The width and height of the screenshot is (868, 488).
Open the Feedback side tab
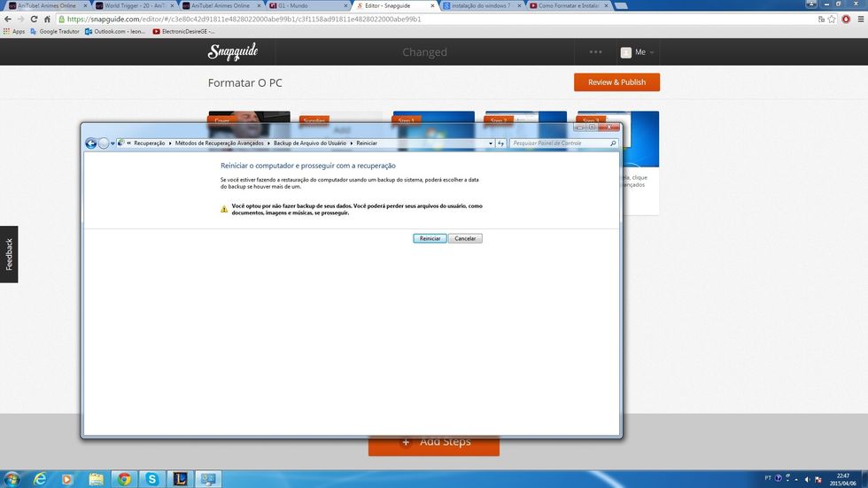pyautogui.click(x=9, y=254)
